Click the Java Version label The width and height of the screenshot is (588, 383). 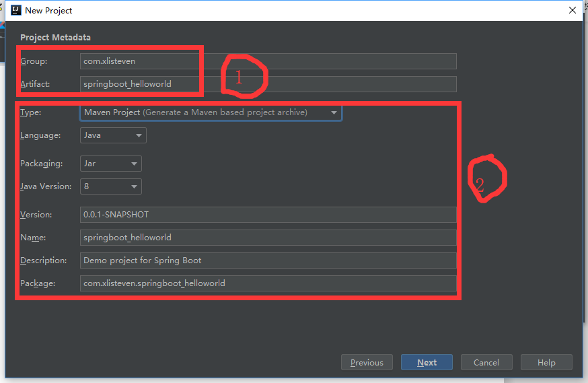tap(46, 186)
